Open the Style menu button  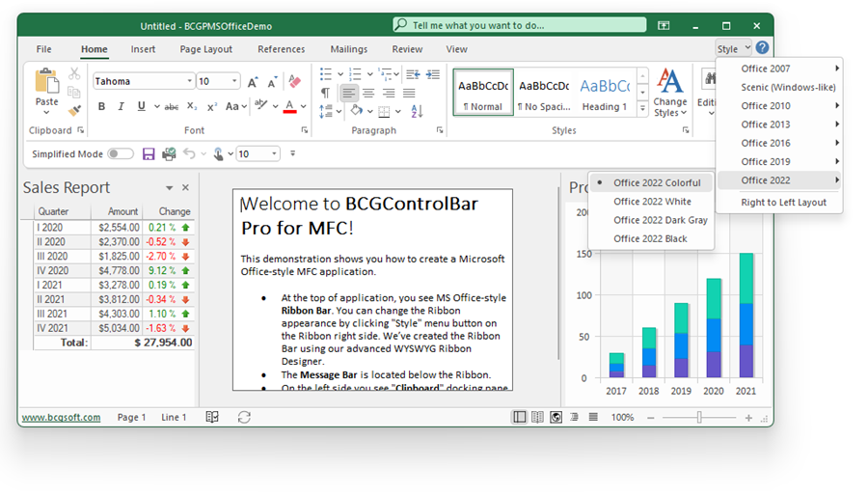[x=733, y=48]
